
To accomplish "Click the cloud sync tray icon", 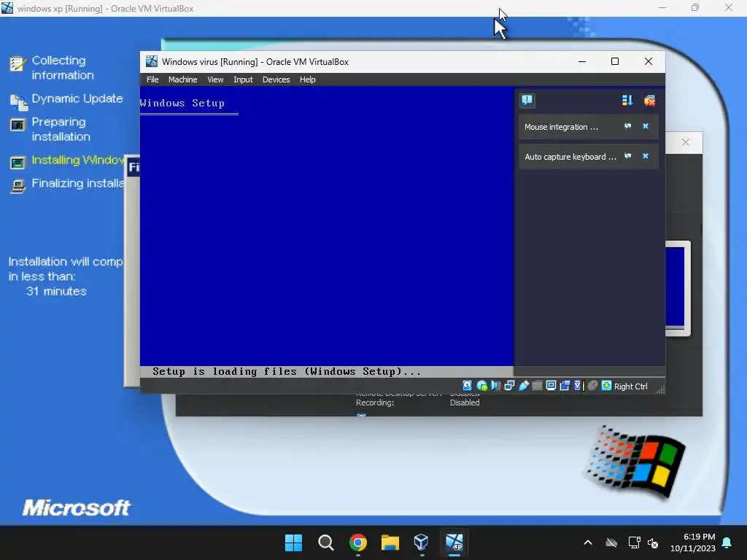I will pos(611,542).
